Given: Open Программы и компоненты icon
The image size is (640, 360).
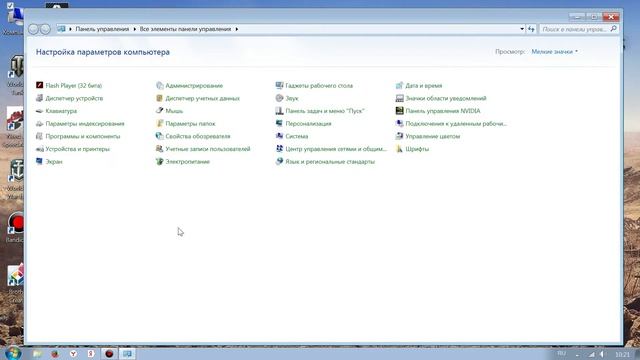Looking at the screenshot, I should 40,136.
